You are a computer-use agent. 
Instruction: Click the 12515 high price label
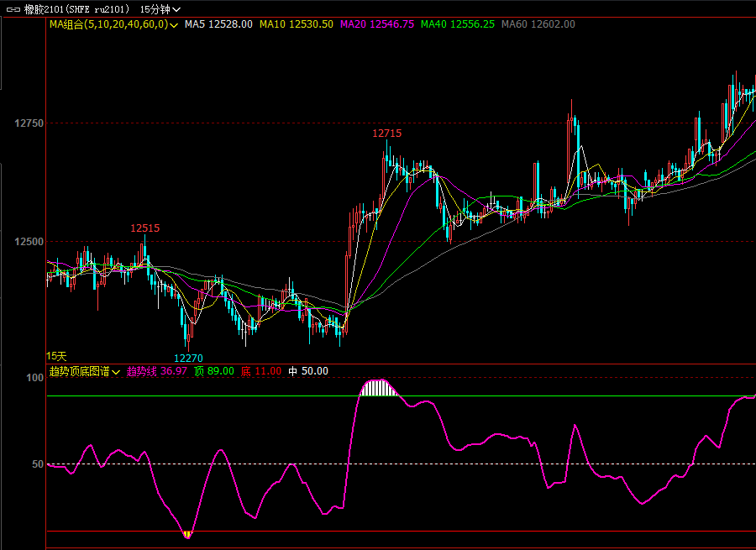click(144, 228)
